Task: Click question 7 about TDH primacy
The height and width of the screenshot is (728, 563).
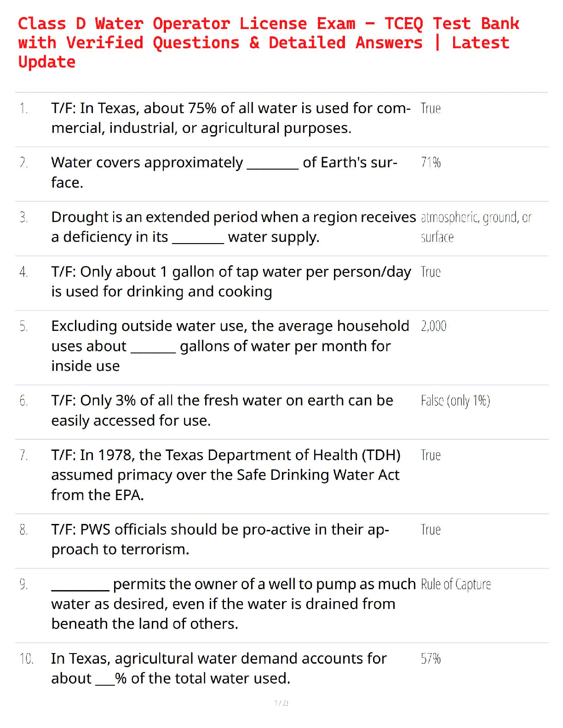Action: [x=226, y=475]
